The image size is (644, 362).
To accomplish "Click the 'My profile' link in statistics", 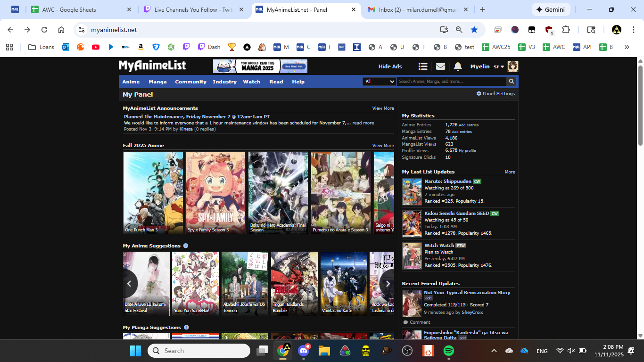I will (467, 151).
